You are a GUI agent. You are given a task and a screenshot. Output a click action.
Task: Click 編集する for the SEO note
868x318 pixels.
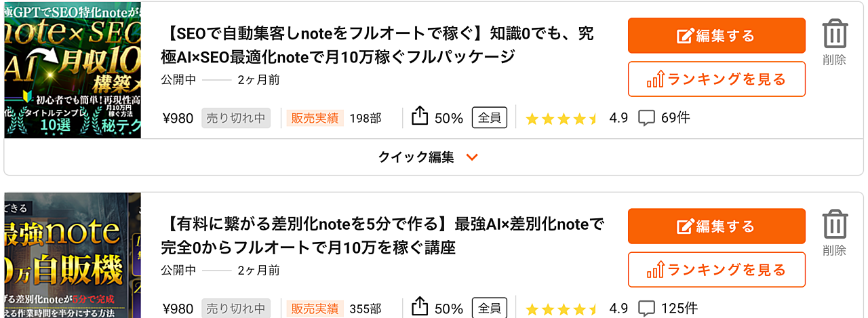pos(717,35)
